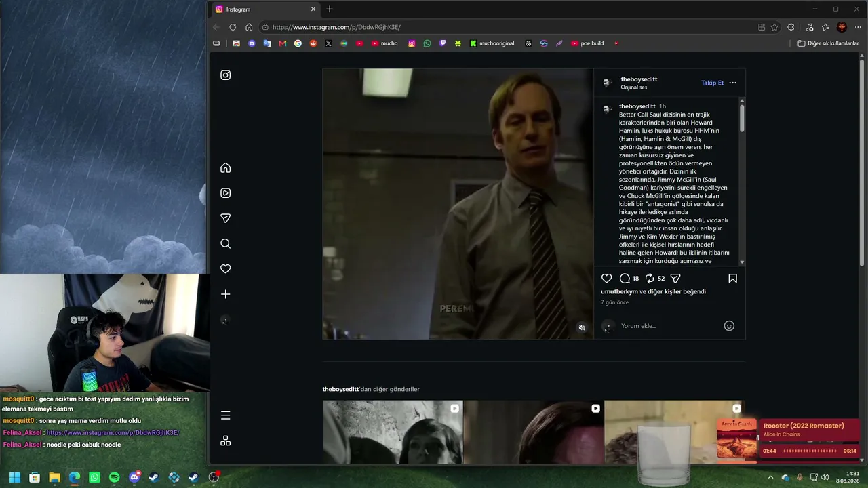Image resolution: width=868 pixels, height=488 pixels.
Task: Open the Twitch bookmark
Action: [443, 43]
